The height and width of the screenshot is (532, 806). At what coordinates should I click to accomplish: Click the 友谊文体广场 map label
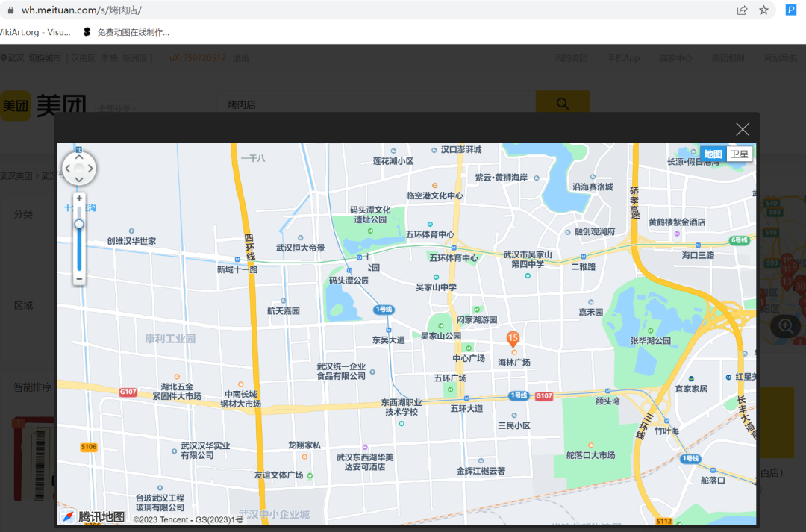pyautogui.click(x=278, y=475)
